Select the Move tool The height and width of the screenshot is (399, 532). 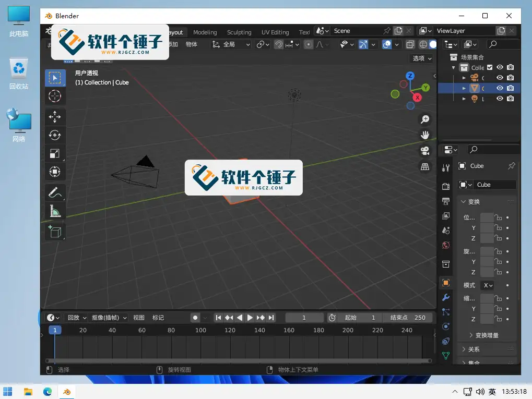(x=55, y=117)
